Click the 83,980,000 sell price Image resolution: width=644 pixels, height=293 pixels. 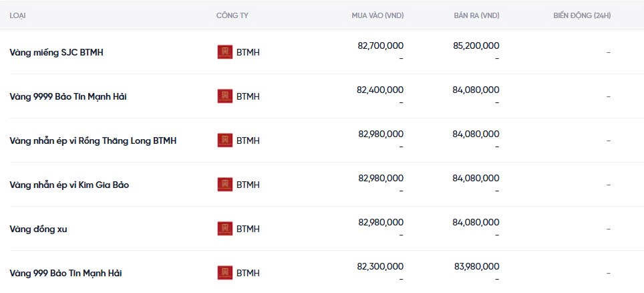pos(476,266)
